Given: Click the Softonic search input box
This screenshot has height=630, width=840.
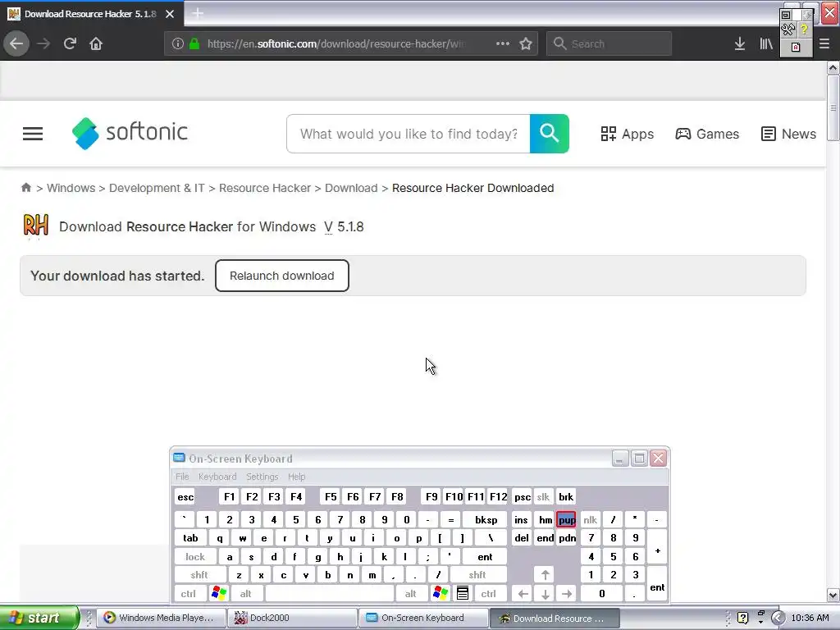Looking at the screenshot, I should tap(409, 134).
